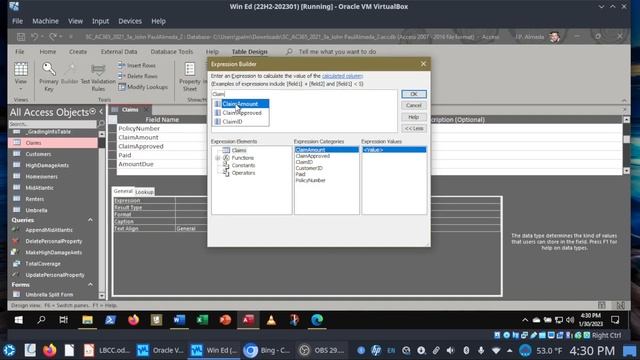Close the Expression Builder dialog
Image resolution: width=640 pixels, height=360 pixels.
[423, 64]
